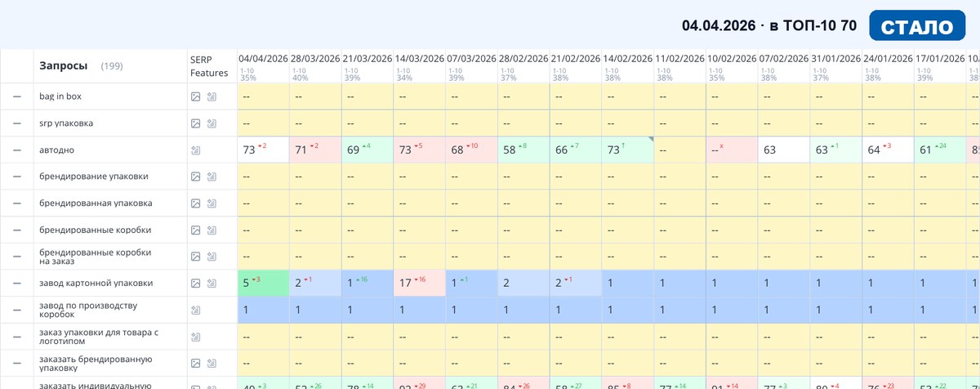This screenshot has height=389, width=980.
Task: Open the брендированная упаковка query
Action: [96, 203]
